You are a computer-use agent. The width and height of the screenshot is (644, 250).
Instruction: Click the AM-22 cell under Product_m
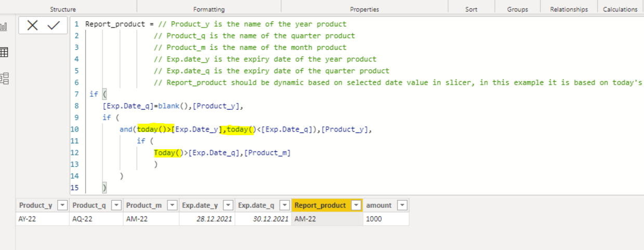click(151, 219)
